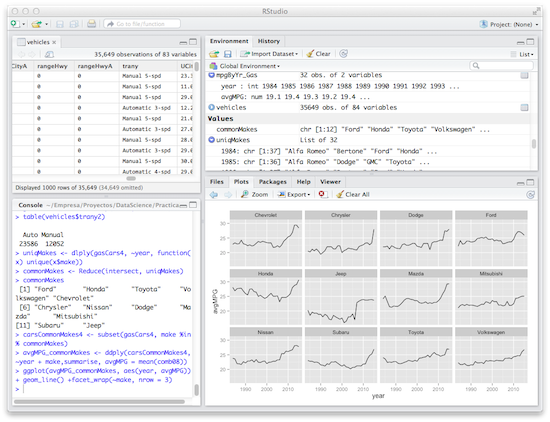Viewport: 550px width, 422px height.
Task: Click the commonMakes value row
Action: (368, 129)
